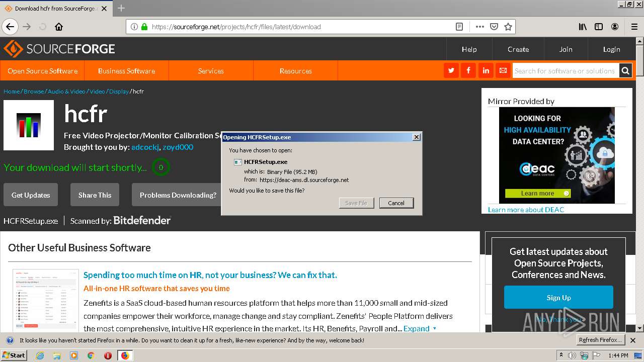The image size is (644, 362).
Task: Click the hcfr project logo thumbnail
Action: pos(29,125)
